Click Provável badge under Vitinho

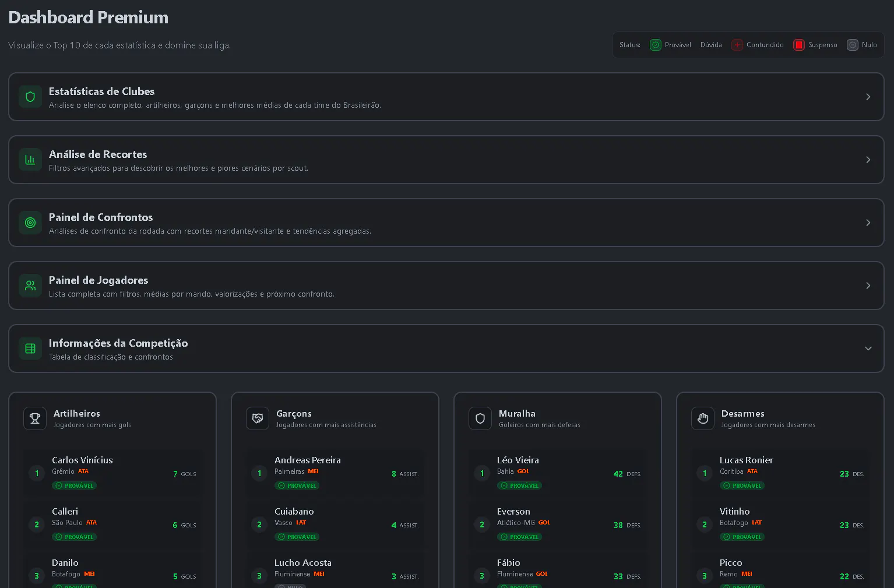742,537
